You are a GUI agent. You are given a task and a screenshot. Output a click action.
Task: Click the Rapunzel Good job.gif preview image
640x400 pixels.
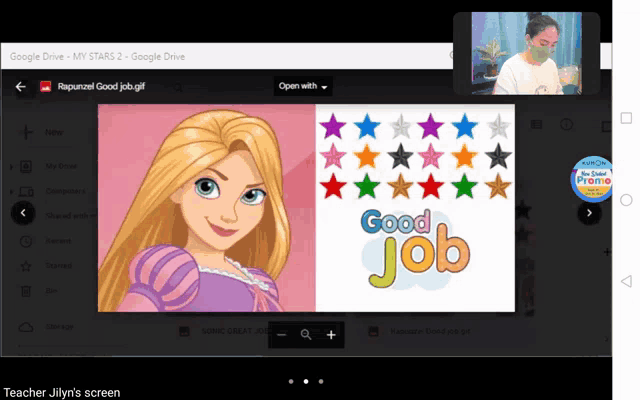[306, 208]
